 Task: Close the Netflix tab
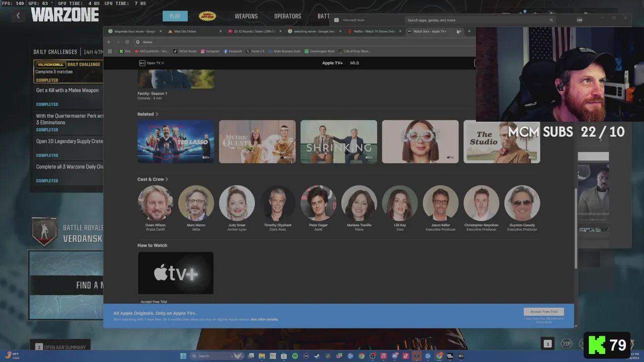click(x=400, y=31)
